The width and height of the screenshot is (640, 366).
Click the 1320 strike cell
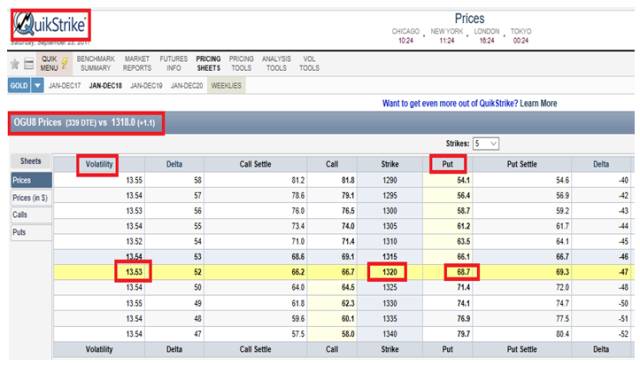tap(389, 272)
